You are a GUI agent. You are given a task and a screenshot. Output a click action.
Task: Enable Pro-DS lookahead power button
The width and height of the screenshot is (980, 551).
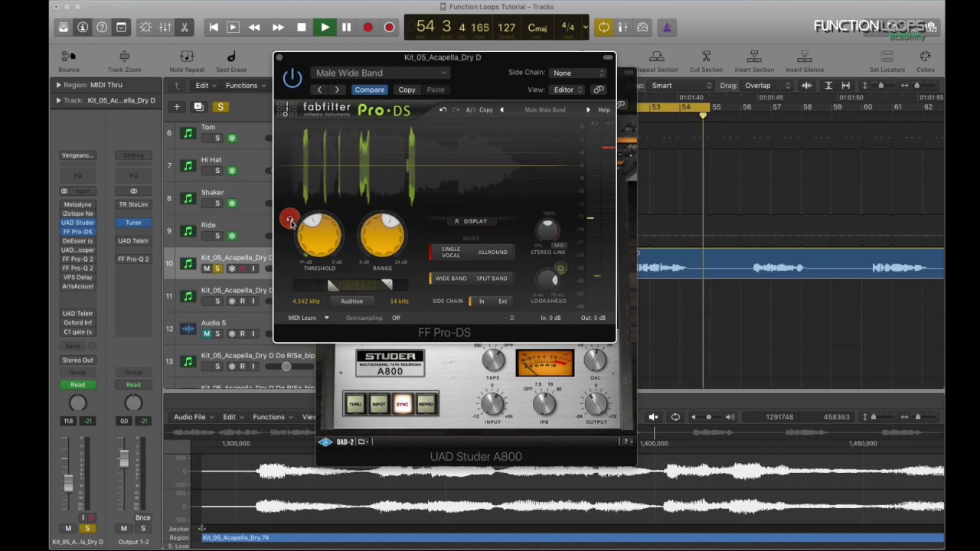click(x=560, y=269)
